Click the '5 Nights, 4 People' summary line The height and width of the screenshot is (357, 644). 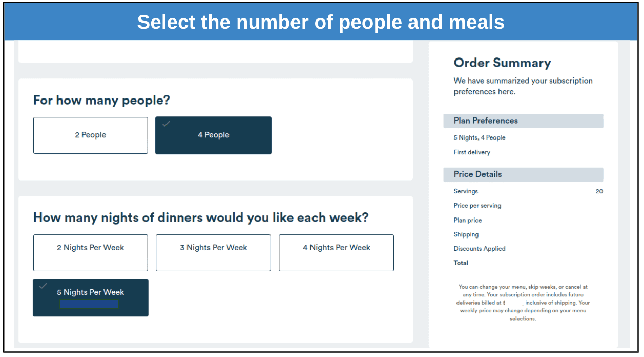click(480, 137)
